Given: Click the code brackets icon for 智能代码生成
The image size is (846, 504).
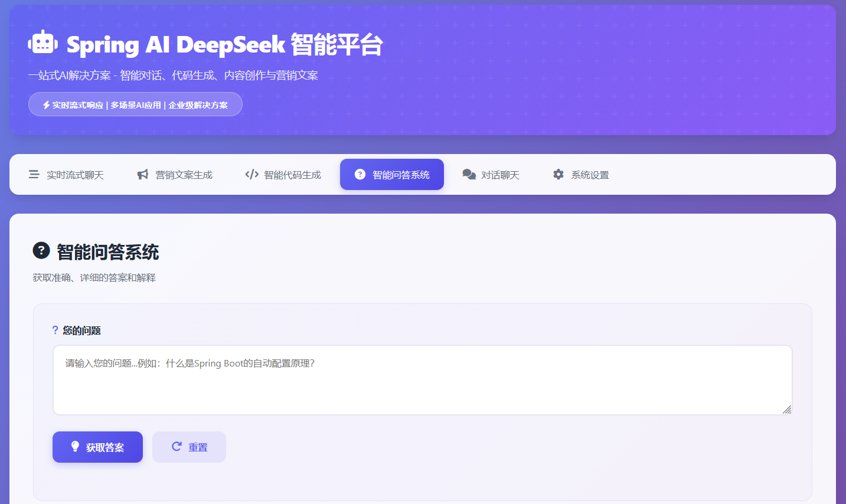Looking at the screenshot, I should point(251,175).
